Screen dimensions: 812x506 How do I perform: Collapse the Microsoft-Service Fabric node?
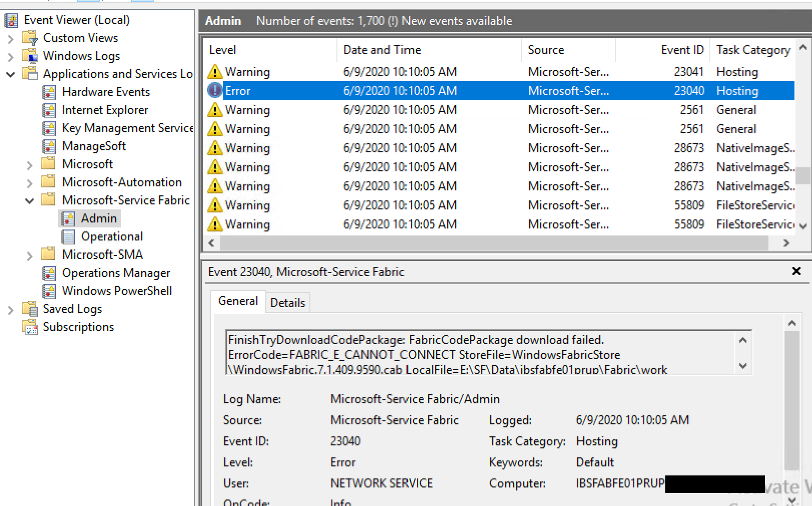click(30, 201)
